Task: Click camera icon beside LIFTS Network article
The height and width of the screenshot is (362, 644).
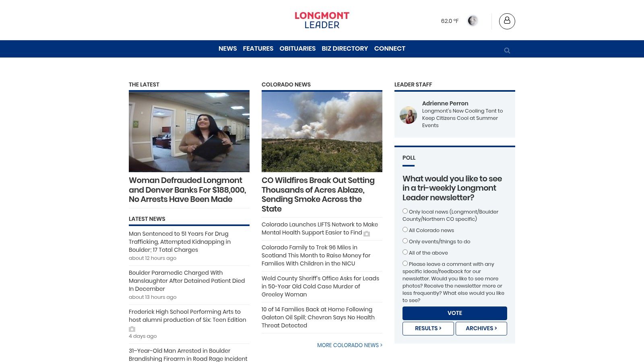Action: [367, 233]
